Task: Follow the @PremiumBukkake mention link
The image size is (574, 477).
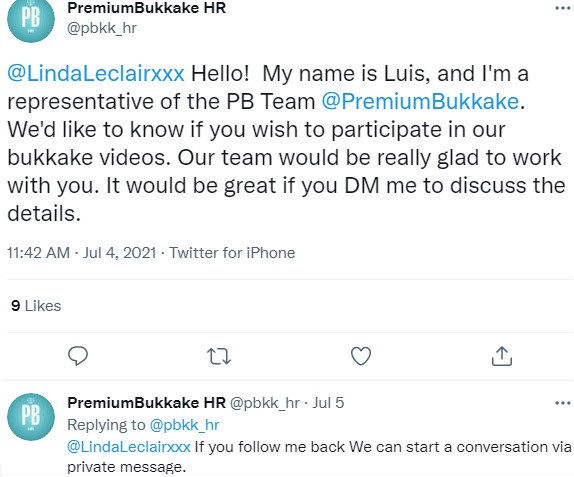Action: [x=420, y=101]
